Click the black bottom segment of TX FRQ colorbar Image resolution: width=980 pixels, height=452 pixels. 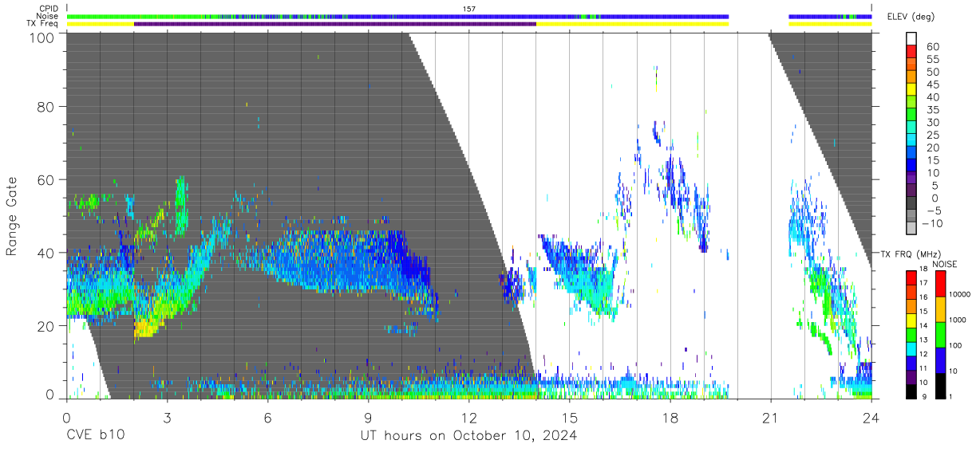pos(911,391)
